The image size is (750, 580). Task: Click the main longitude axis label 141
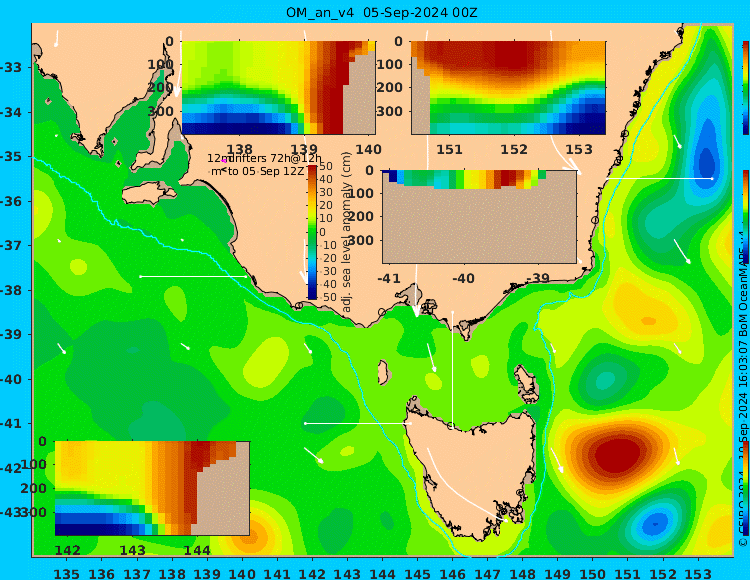[277, 573]
